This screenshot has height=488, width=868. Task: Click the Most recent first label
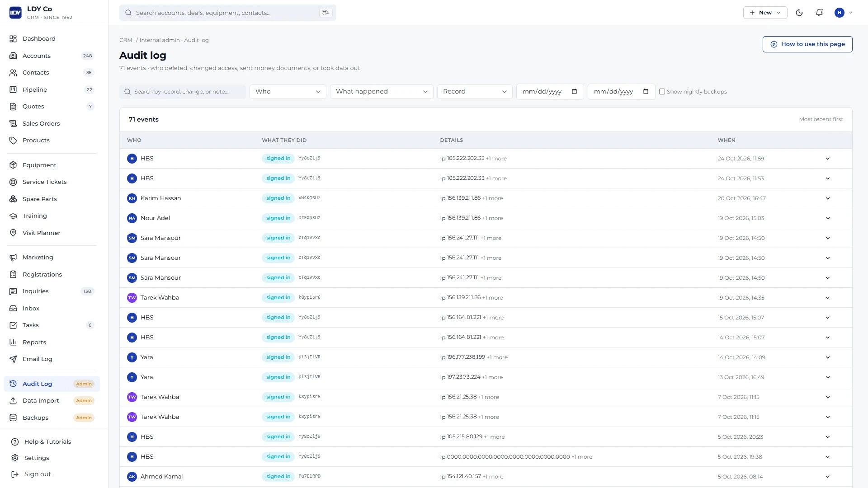pos(821,119)
